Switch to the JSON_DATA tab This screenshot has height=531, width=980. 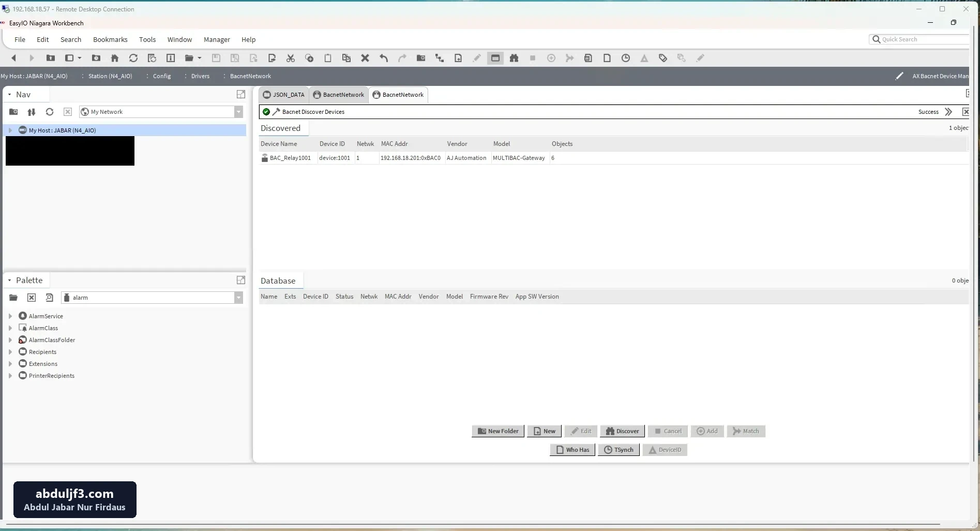click(284, 95)
